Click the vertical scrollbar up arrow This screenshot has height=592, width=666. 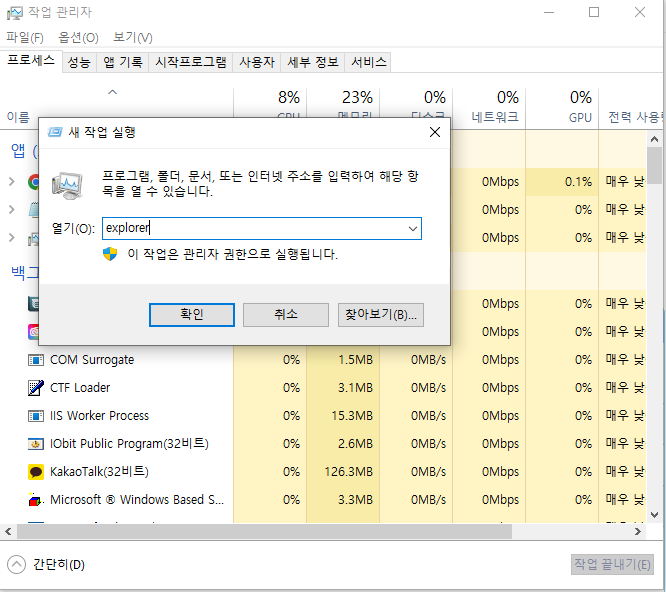coord(654,139)
